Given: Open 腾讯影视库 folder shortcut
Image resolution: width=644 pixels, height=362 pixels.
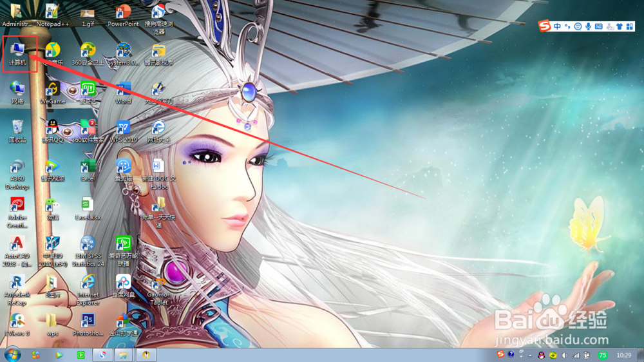Looking at the screenshot, I should [158, 54].
